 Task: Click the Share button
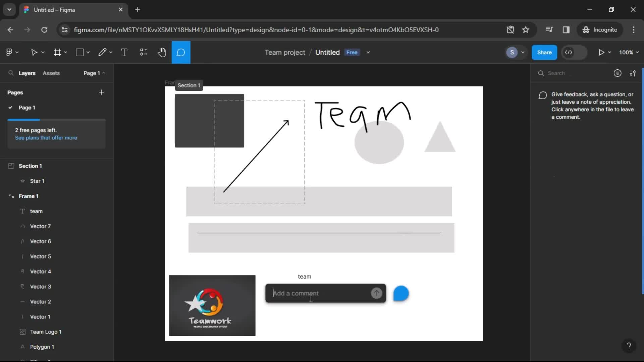coord(544,52)
